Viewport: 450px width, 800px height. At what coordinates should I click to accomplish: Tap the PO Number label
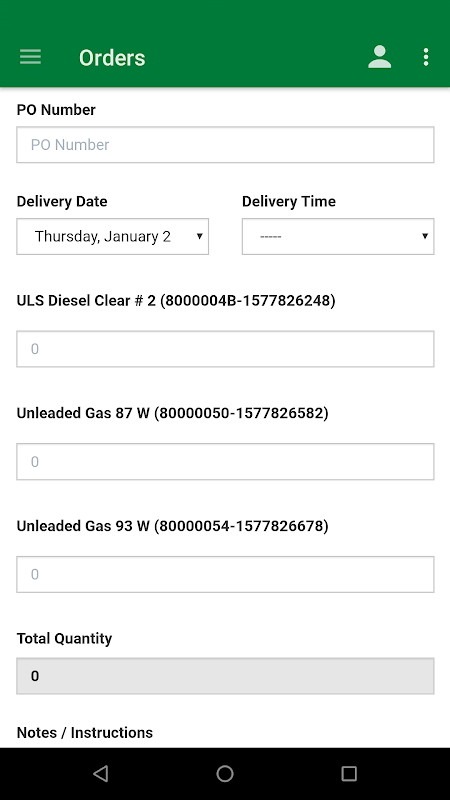[56, 110]
